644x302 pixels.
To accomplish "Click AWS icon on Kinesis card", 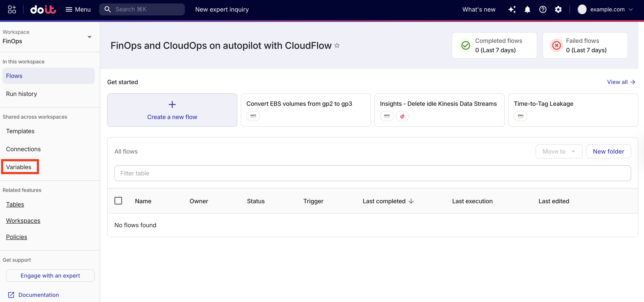I will pos(387,116).
